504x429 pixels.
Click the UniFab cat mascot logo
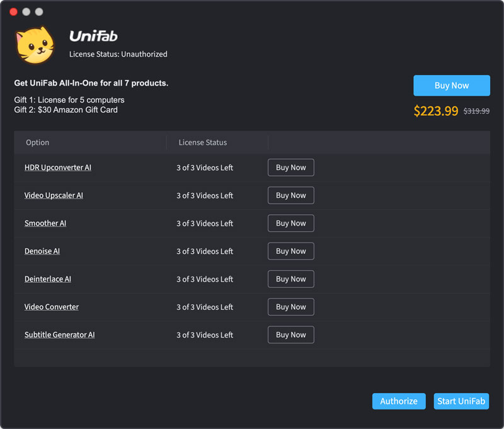point(35,45)
